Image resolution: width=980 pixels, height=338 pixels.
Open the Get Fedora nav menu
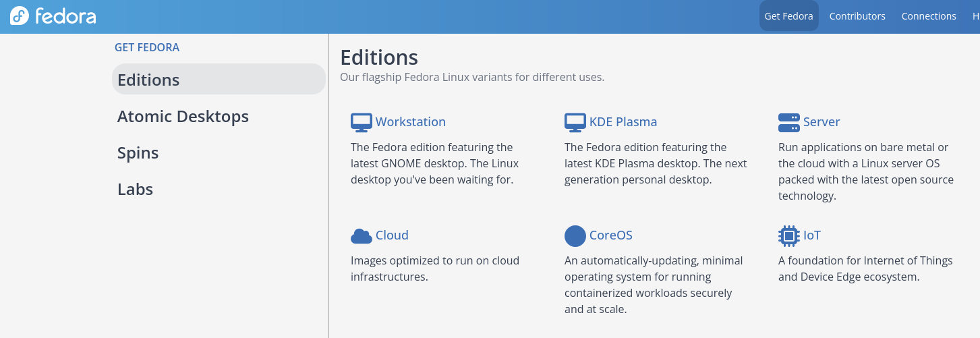click(788, 16)
